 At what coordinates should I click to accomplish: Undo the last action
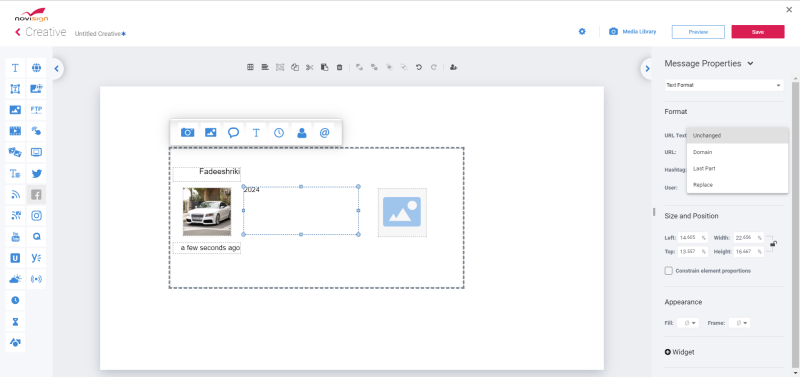pyautogui.click(x=419, y=67)
